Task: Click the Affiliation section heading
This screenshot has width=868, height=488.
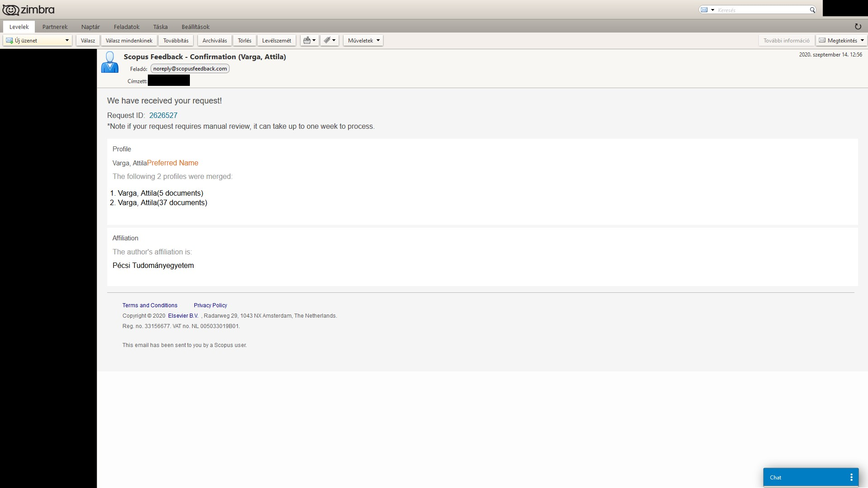Action: click(125, 238)
